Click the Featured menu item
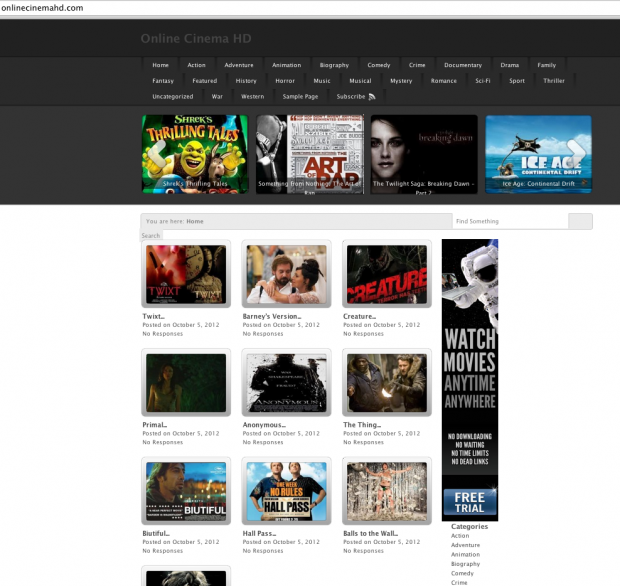 coord(205,81)
